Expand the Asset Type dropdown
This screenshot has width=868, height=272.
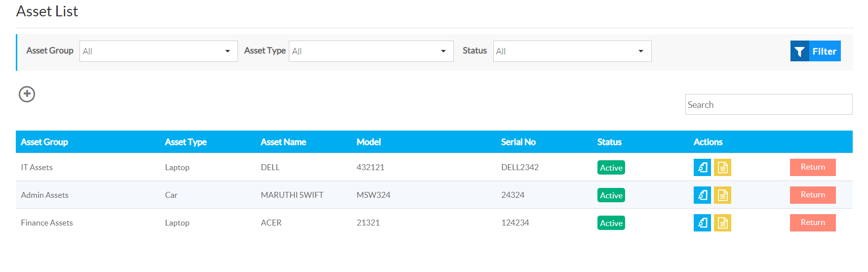(x=371, y=51)
